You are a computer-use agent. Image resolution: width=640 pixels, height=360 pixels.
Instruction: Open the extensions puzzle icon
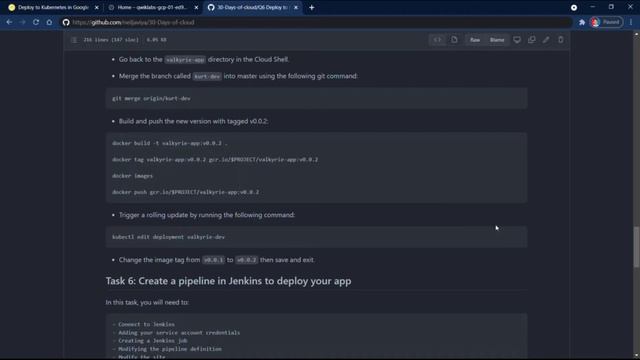(x=582, y=22)
